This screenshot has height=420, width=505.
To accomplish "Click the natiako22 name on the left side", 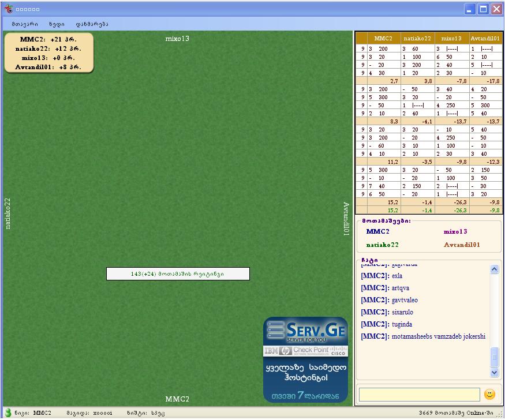I will (8, 213).
